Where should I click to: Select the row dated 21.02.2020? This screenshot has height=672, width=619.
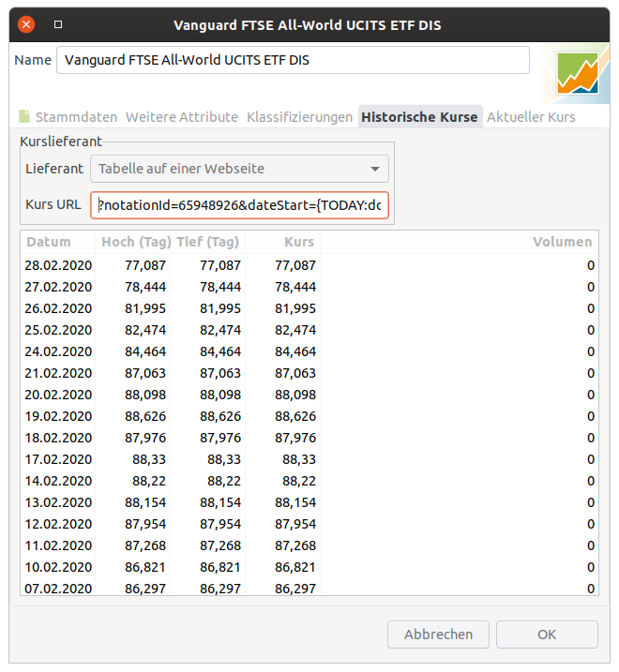309,373
